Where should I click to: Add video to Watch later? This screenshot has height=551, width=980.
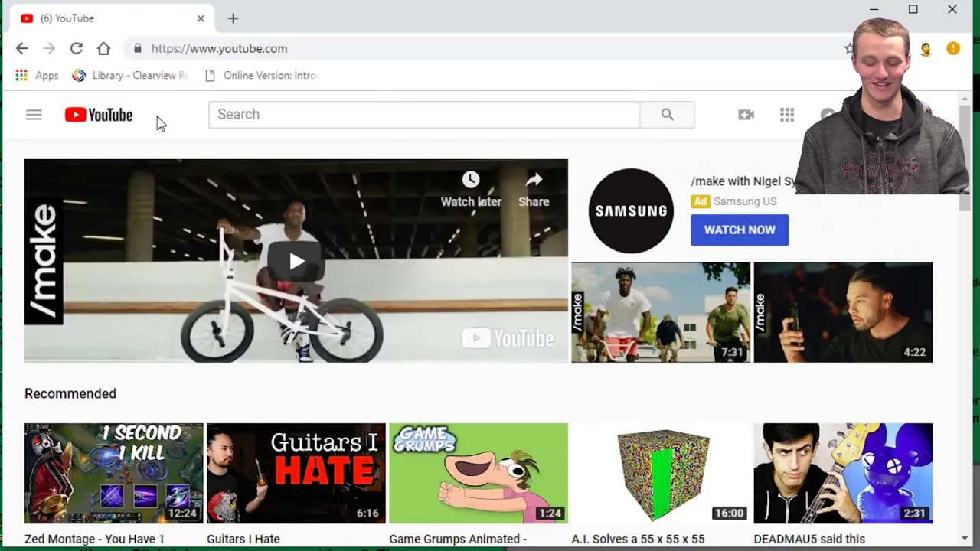click(x=471, y=189)
